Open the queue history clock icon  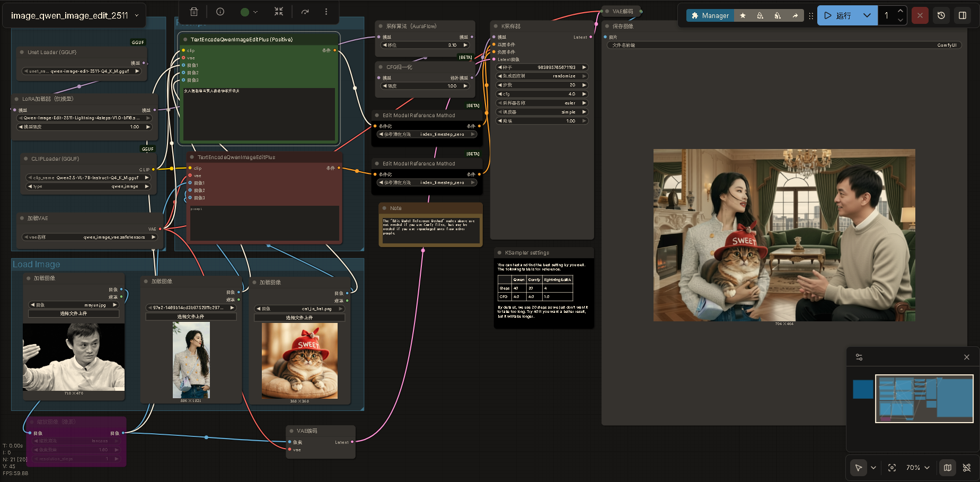(x=941, y=15)
